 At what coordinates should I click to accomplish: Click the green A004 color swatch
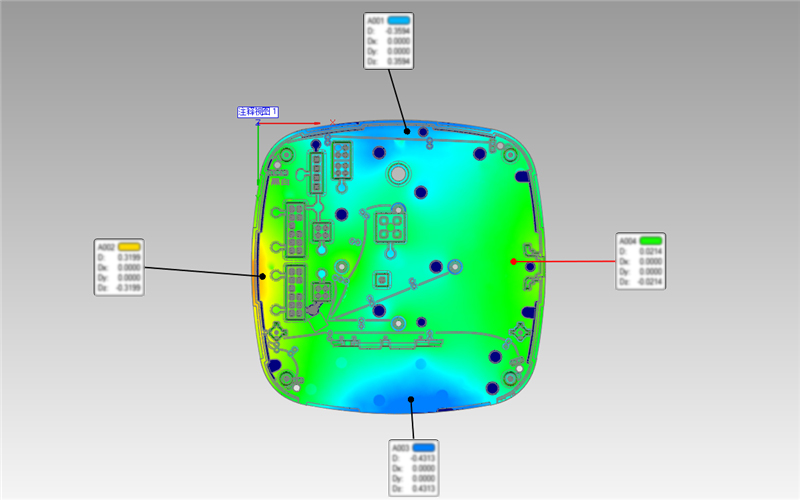point(652,240)
